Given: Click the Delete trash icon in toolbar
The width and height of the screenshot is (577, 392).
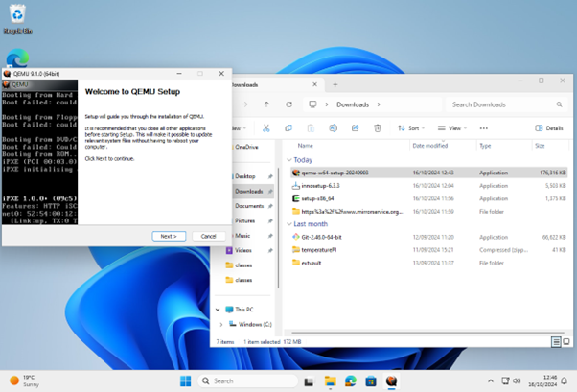Looking at the screenshot, I should [378, 127].
